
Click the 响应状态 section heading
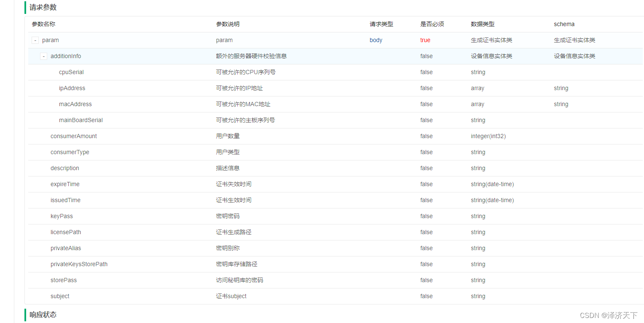pyautogui.click(x=43, y=315)
